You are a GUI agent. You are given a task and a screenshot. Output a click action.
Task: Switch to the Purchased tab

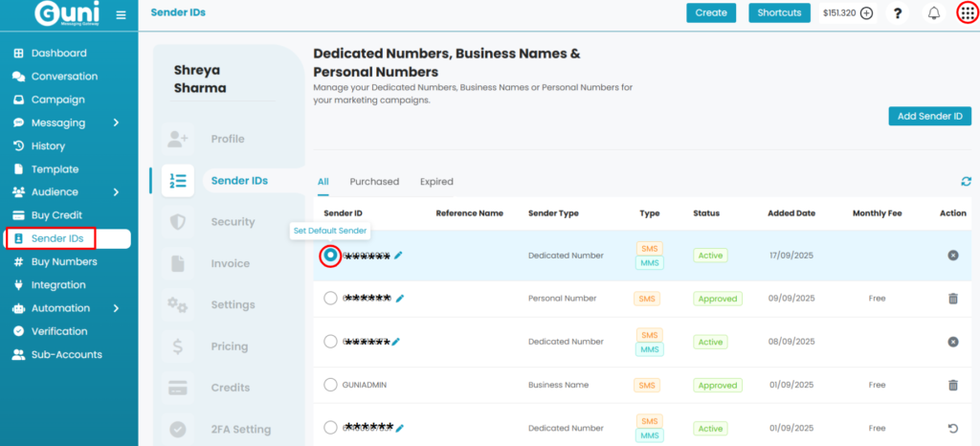pos(374,182)
